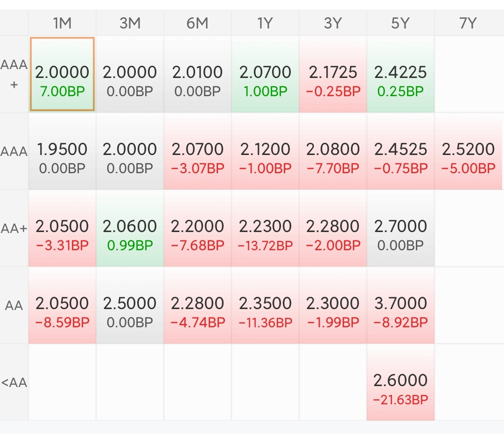Click the AAA 7Y cell 2.5200
This screenshot has width=504, height=437.
[468, 151]
